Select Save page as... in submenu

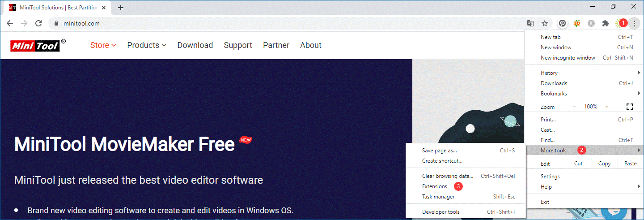pos(466,151)
